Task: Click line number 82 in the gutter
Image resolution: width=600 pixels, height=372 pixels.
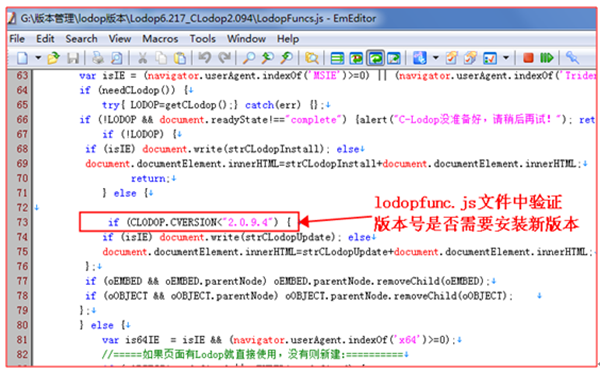Action: [x=22, y=354]
